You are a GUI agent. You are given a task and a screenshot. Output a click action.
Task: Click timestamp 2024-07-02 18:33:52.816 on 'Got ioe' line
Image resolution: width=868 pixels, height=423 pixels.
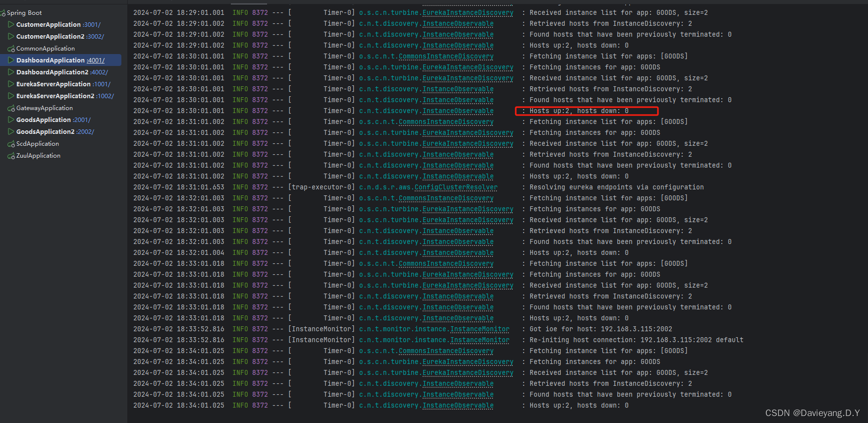pyautogui.click(x=179, y=329)
